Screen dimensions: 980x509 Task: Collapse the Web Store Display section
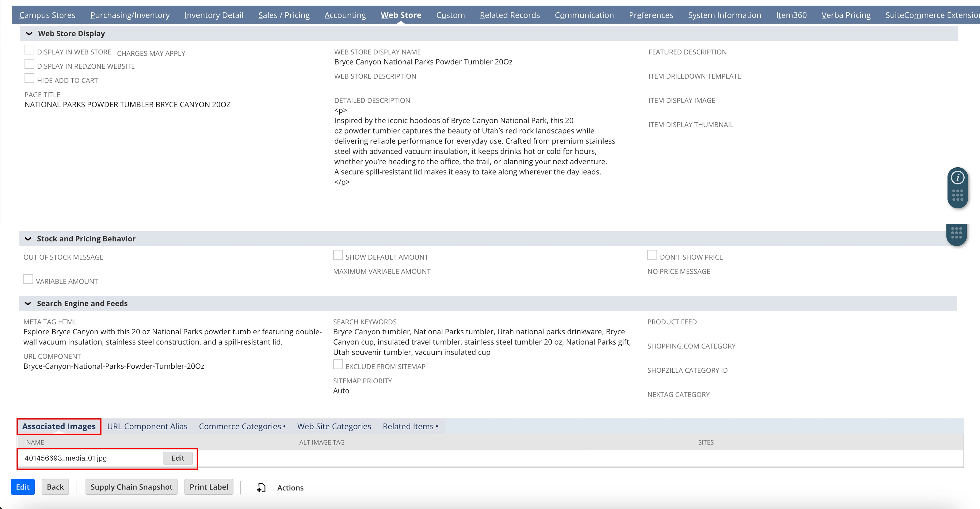coord(29,33)
